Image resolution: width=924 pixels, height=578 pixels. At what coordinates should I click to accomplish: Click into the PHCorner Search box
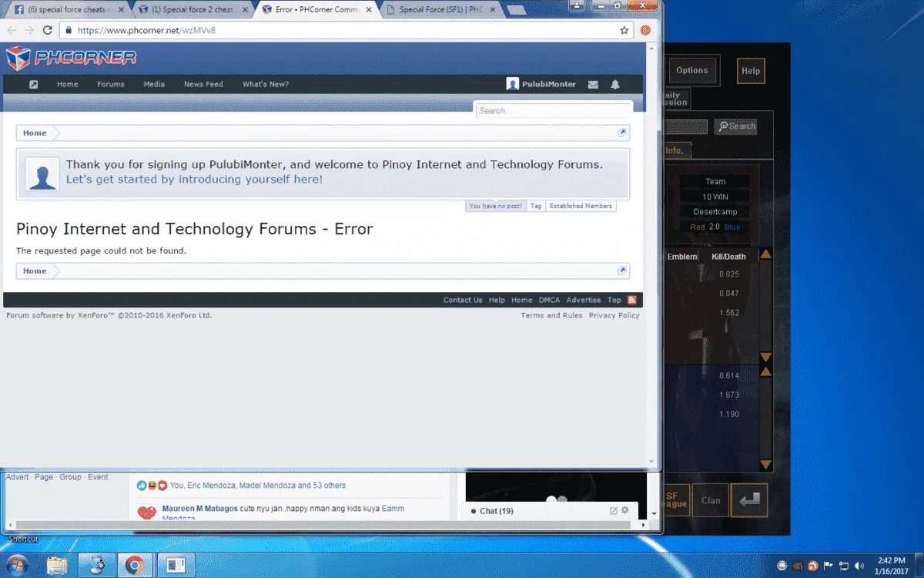coord(553,110)
